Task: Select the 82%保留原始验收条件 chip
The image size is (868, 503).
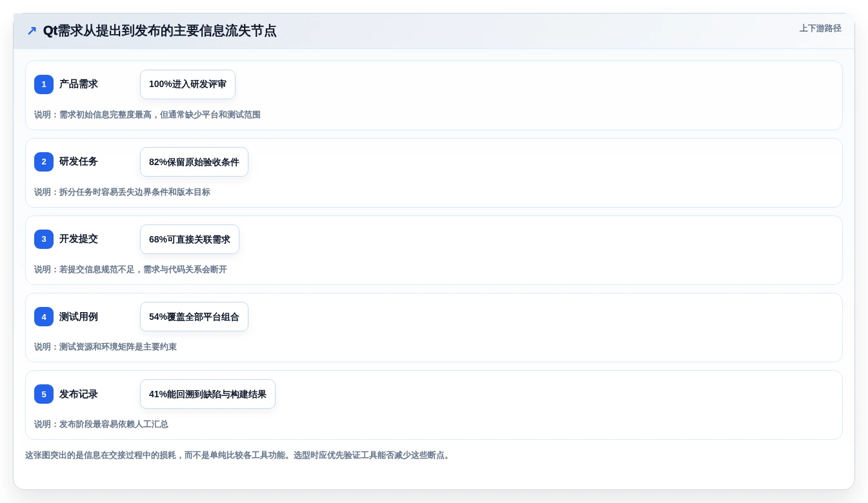Action: [194, 162]
